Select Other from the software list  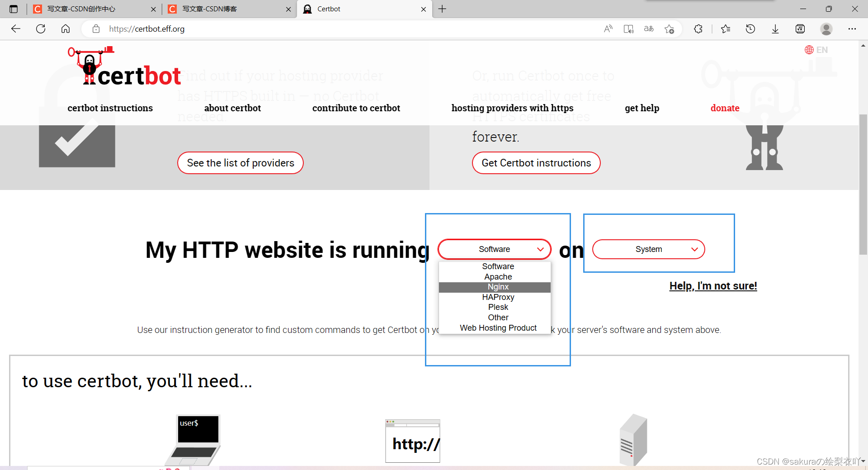click(495, 318)
